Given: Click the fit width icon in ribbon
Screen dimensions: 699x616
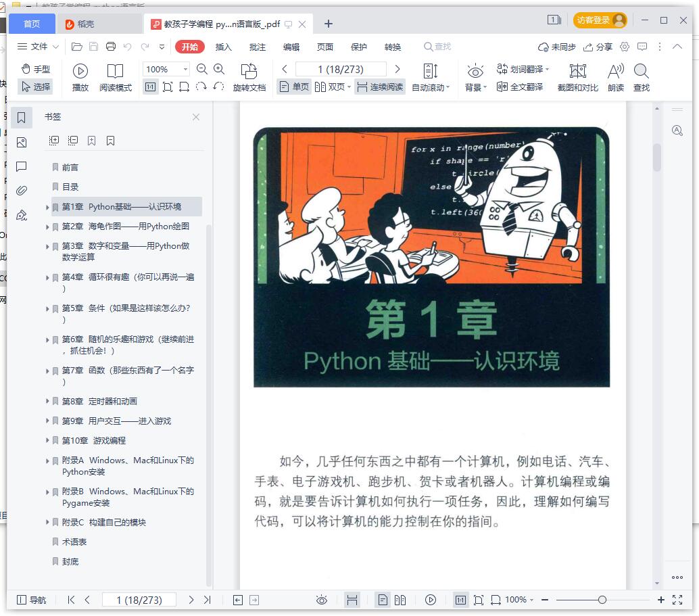Looking at the screenshot, I should pos(184,87).
